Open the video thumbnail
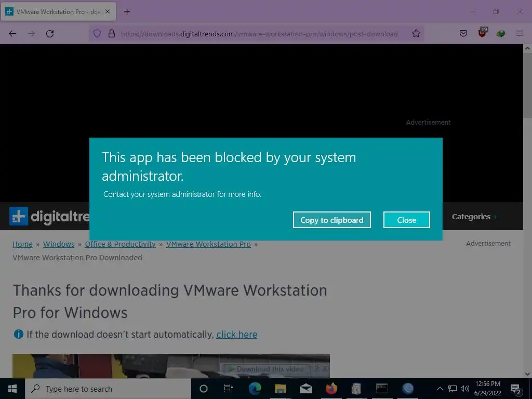Image resolution: width=532 pixels, height=399 pixels. pos(171,366)
